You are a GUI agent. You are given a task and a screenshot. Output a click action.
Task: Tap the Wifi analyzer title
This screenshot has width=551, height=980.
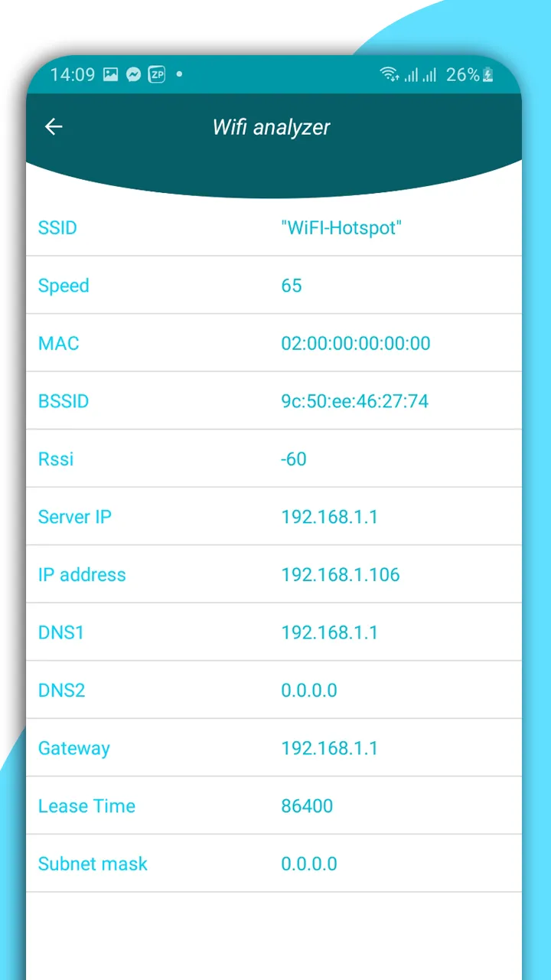tap(271, 127)
